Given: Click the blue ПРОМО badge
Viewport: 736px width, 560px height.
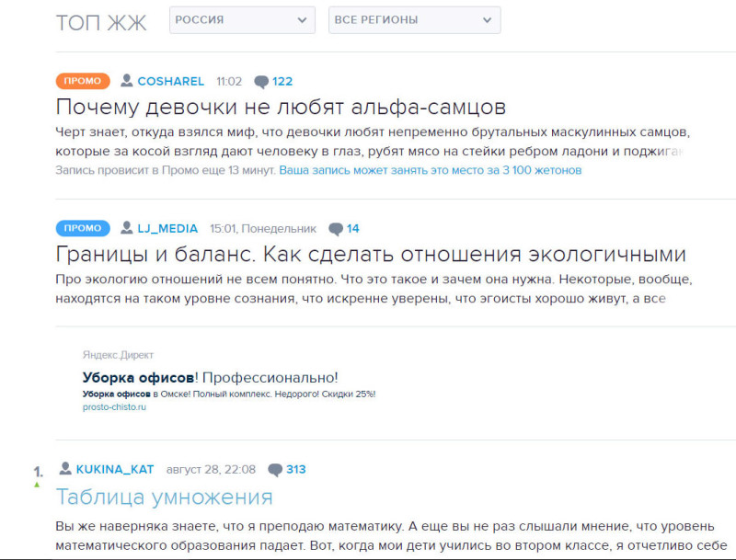Looking at the screenshot, I should tap(83, 228).
